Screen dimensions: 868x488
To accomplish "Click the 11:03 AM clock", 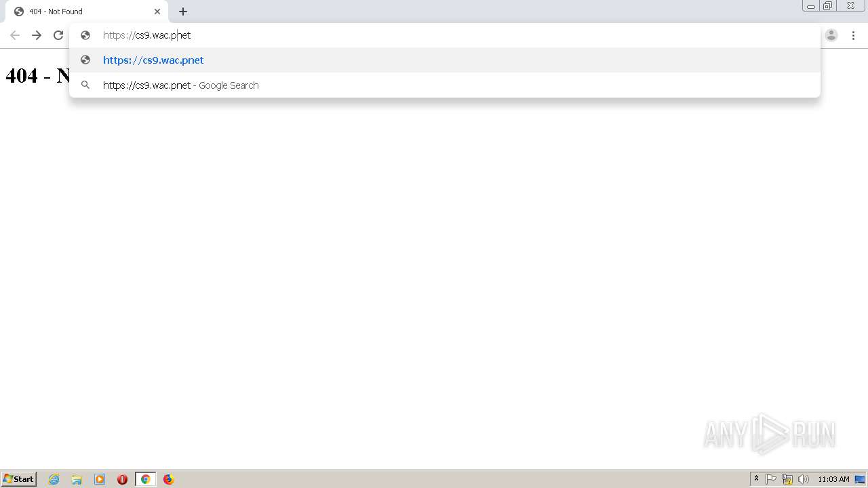I will [833, 479].
